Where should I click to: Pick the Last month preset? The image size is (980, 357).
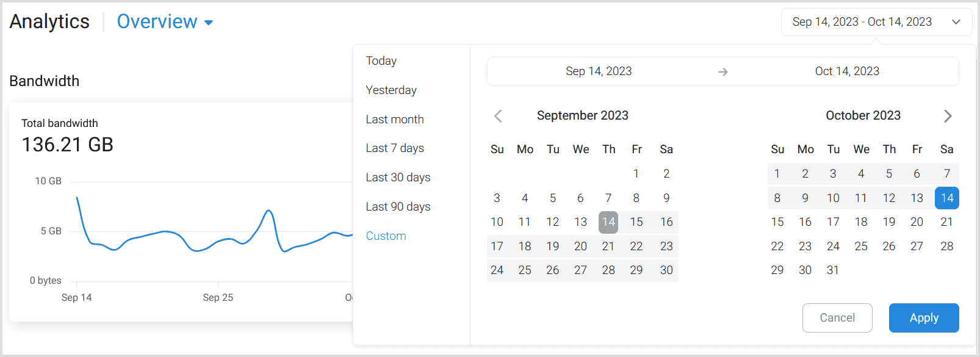click(x=395, y=120)
